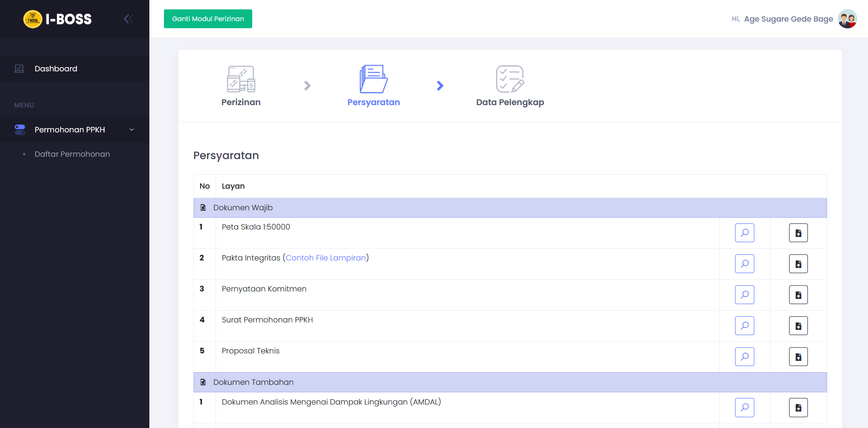Click the Data Pelengkap checklist icon
This screenshot has width=868, height=428.
[x=510, y=79]
